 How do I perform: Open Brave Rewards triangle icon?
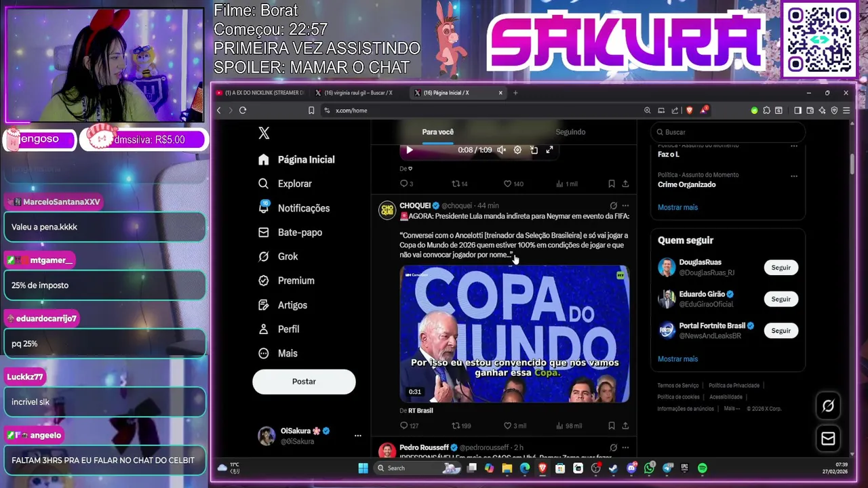tap(705, 110)
